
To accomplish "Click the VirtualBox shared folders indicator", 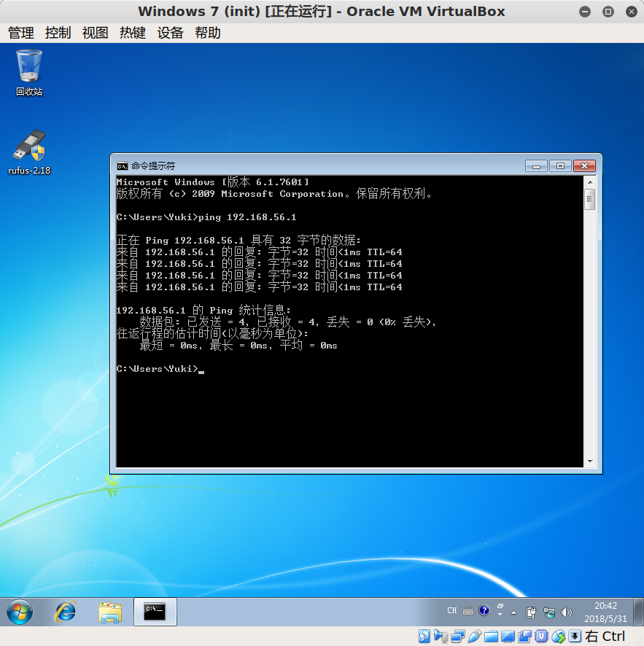I will point(491,637).
